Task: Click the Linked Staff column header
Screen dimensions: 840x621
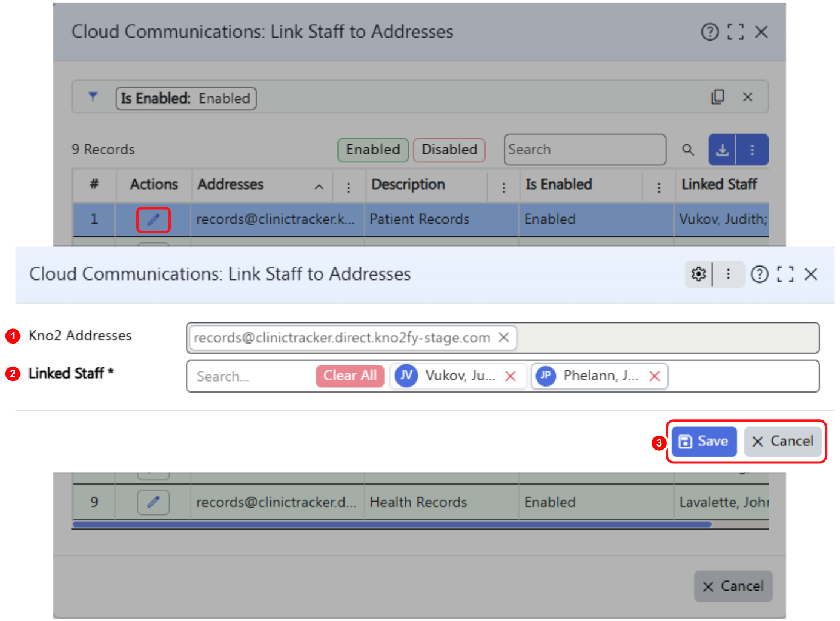Action: pyautogui.click(x=719, y=184)
